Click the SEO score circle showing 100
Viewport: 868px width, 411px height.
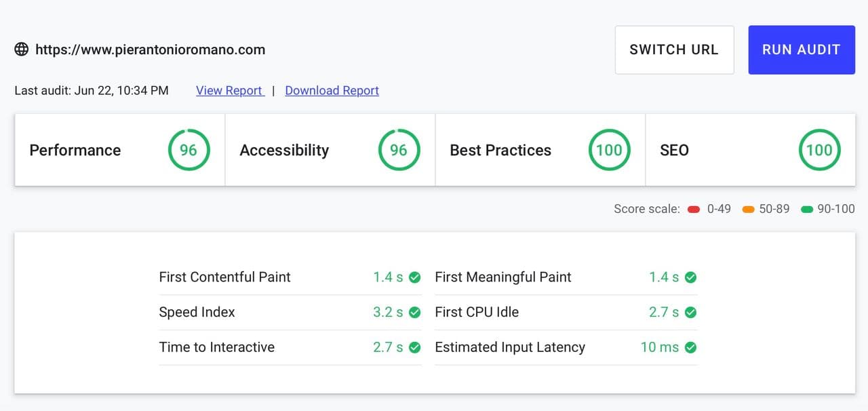[x=819, y=150]
